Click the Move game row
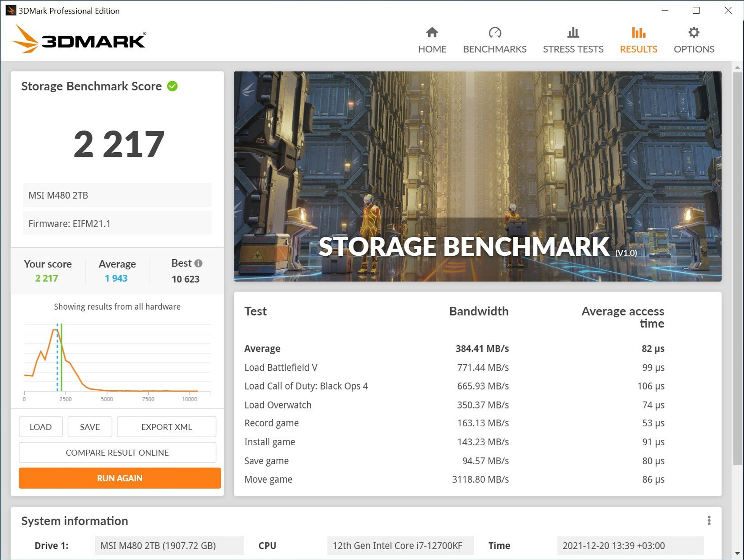 pos(454,479)
